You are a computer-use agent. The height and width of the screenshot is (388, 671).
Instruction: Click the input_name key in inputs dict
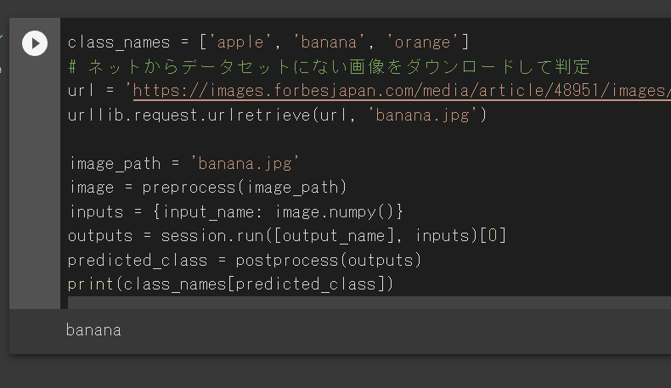(x=208, y=212)
